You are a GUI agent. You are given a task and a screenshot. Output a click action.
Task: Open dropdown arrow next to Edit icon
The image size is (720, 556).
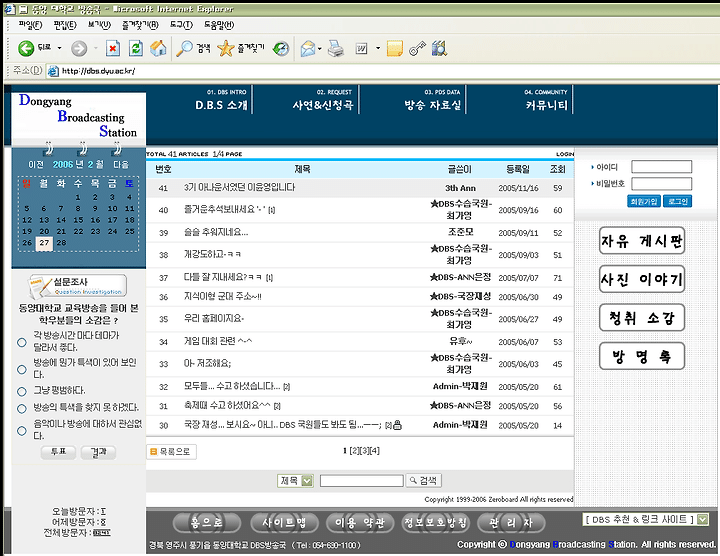[x=378, y=48]
